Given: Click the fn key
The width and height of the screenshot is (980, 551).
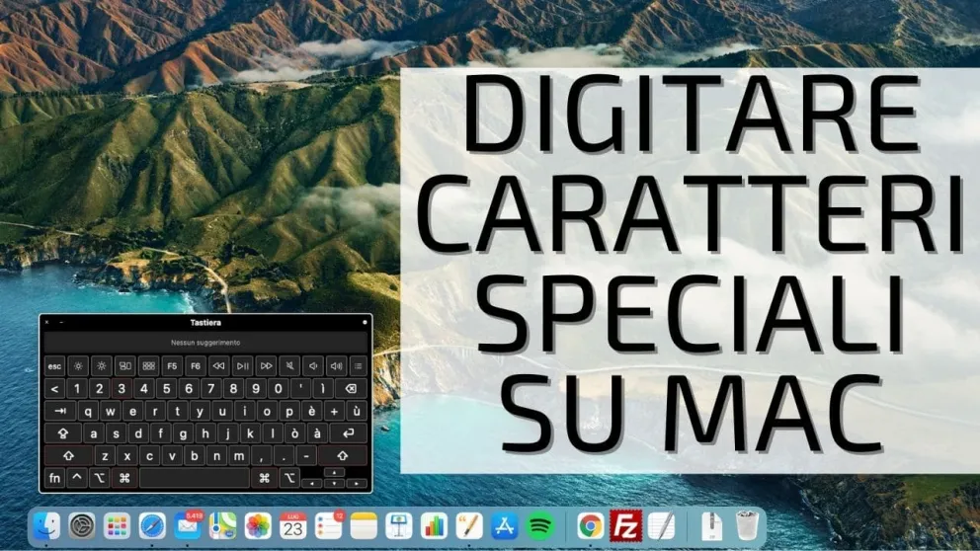Looking at the screenshot, I should [54, 478].
